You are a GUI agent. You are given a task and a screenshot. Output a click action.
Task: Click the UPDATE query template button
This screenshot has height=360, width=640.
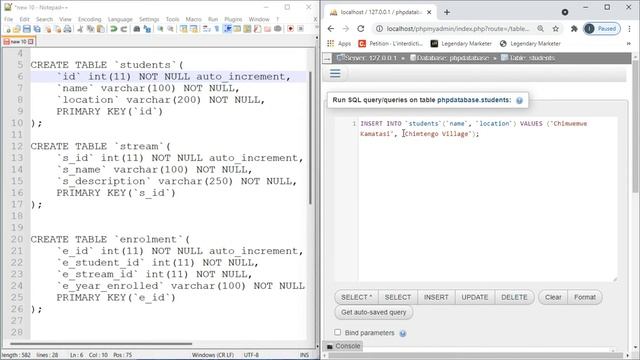tap(475, 297)
